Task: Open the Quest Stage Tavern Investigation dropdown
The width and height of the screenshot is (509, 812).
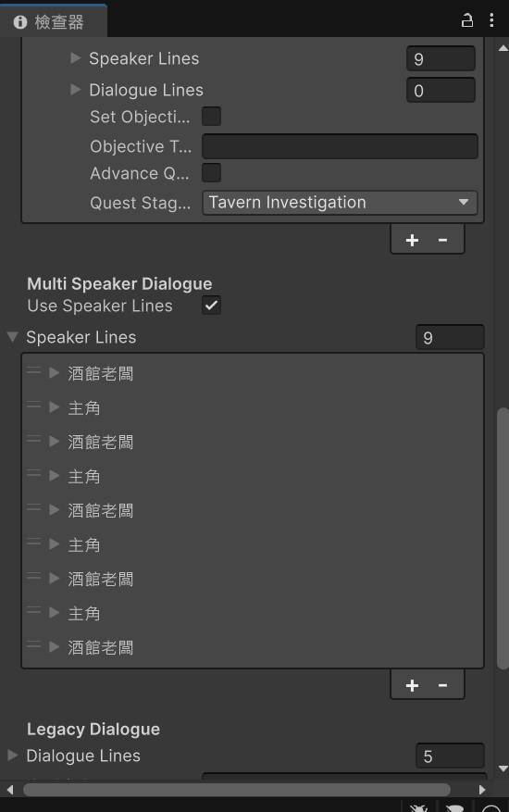Action: point(340,203)
